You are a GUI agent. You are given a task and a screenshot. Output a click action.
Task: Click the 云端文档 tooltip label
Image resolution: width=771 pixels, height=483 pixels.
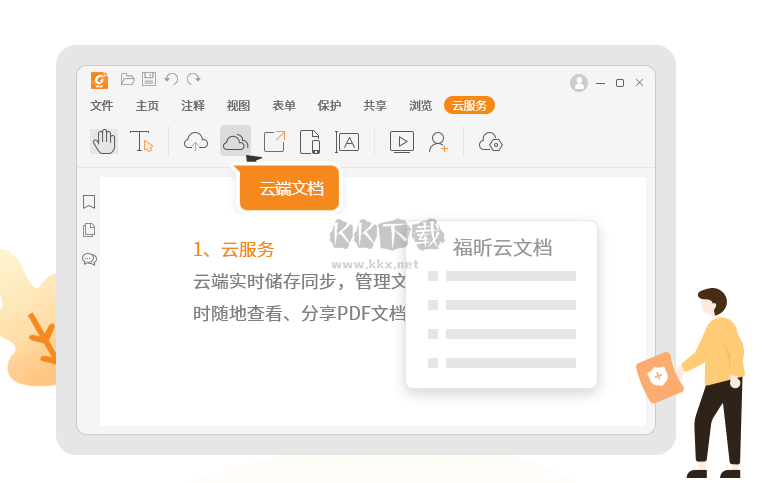click(x=290, y=188)
